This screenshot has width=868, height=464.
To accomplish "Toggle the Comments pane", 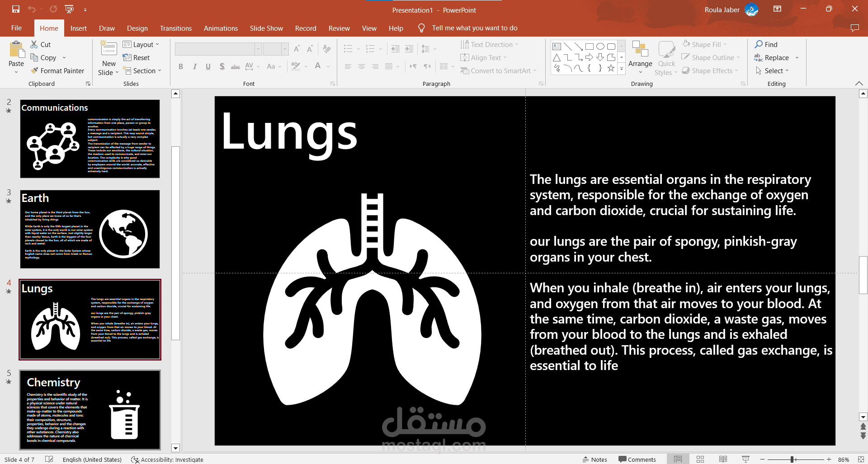I will click(637, 459).
